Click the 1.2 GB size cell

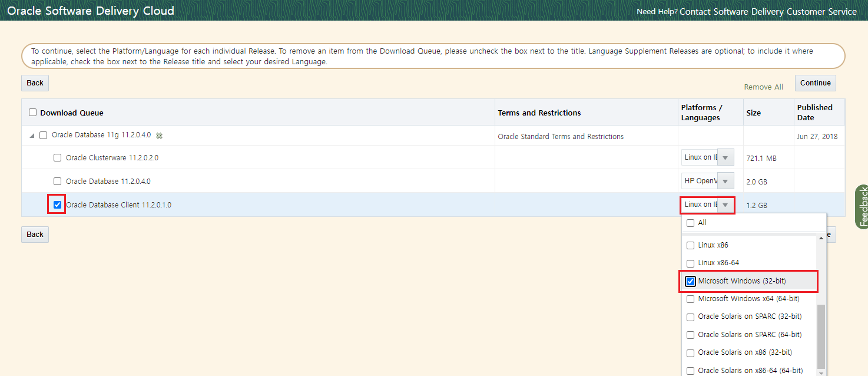point(757,206)
